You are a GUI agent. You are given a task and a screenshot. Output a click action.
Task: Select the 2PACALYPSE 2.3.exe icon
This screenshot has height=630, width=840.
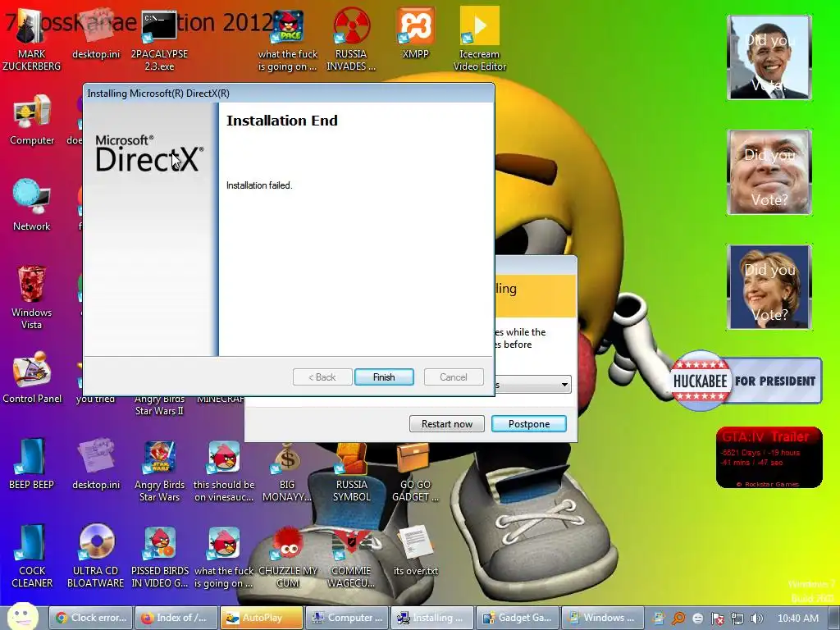(159, 39)
